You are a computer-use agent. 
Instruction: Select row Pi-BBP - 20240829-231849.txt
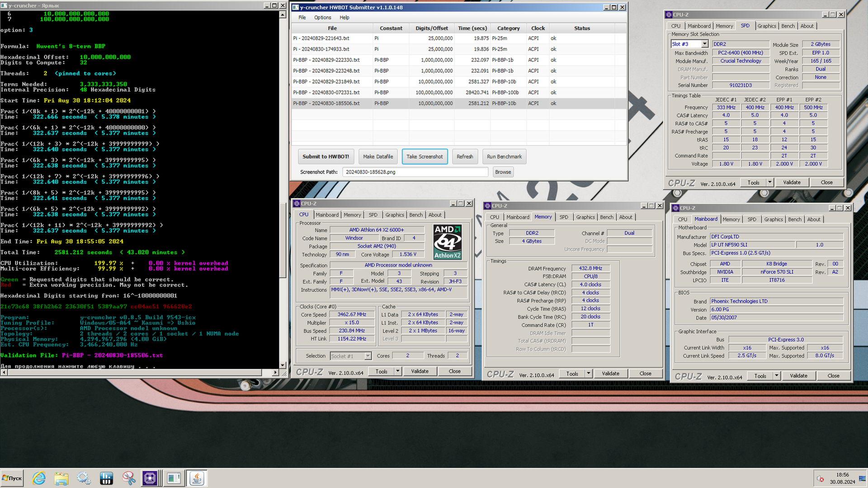[x=458, y=81]
